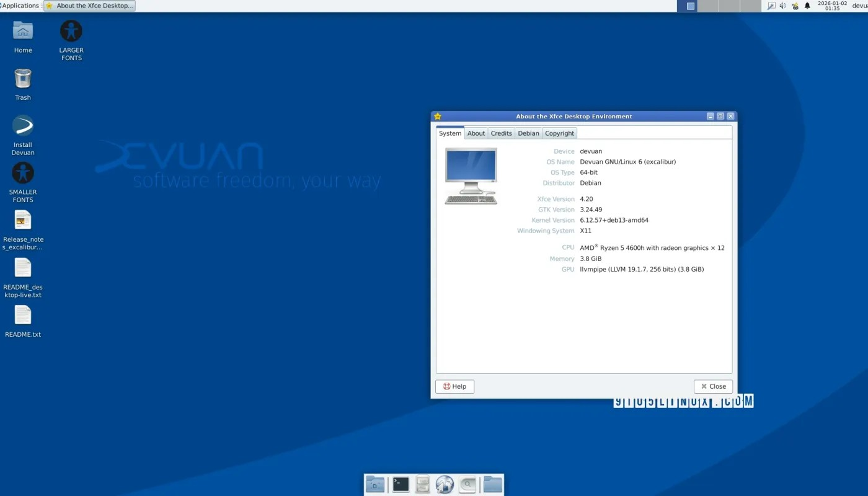Open the Trash on the desktop

pyautogui.click(x=22, y=79)
